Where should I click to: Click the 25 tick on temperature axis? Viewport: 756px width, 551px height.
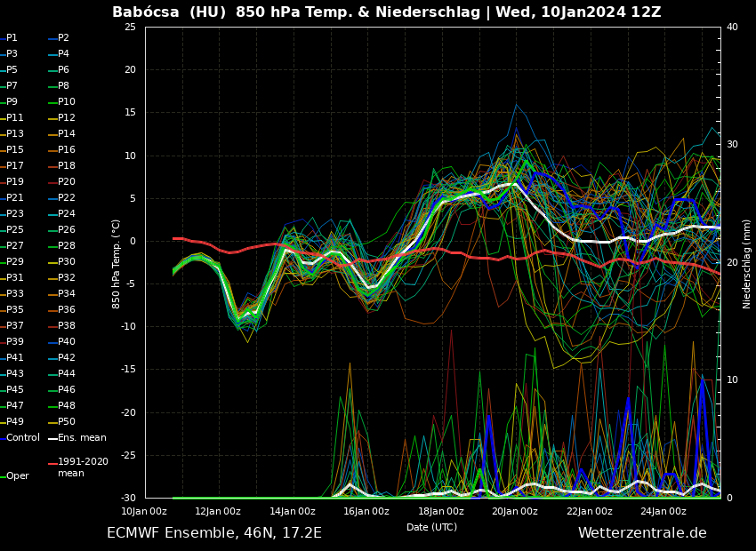point(130,28)
